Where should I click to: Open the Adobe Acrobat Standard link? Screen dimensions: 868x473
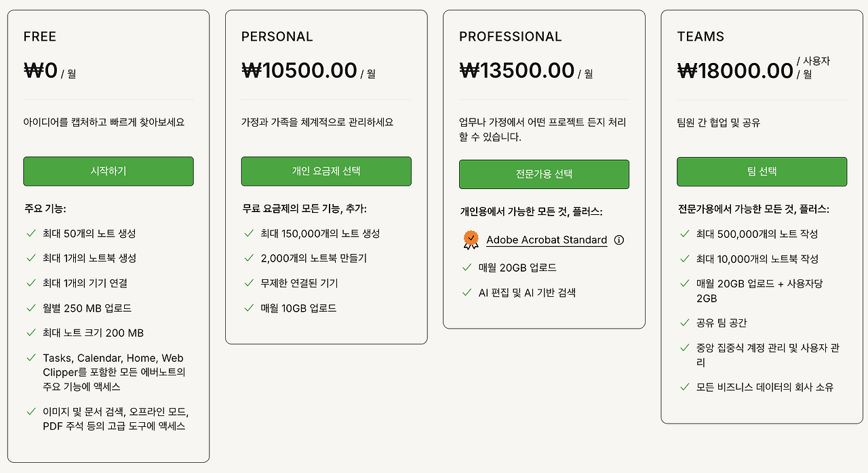coord(547,240)
